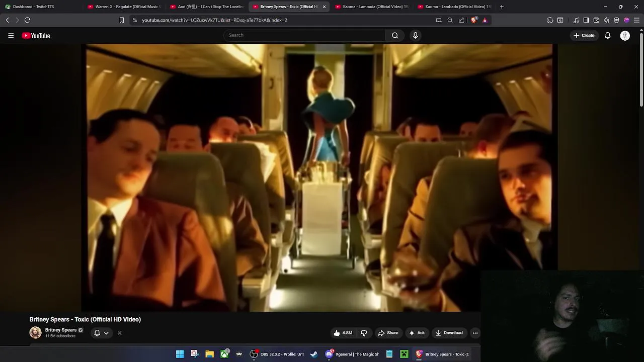Open the Xbox app in taskbar
This screenshot has height=362, width=644.
coord(224,354)
